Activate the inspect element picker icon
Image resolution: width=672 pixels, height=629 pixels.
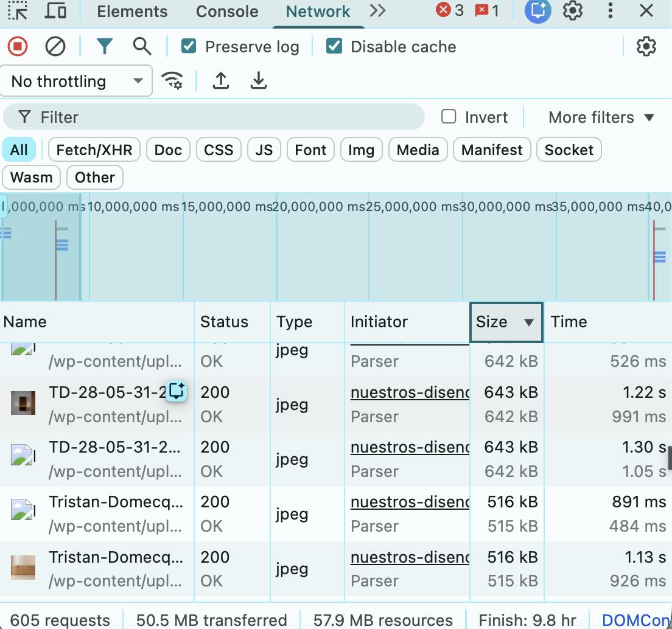[x=18, y=11]
